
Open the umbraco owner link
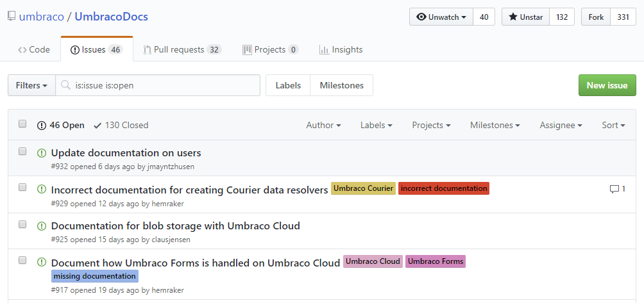tap(42, 17)
